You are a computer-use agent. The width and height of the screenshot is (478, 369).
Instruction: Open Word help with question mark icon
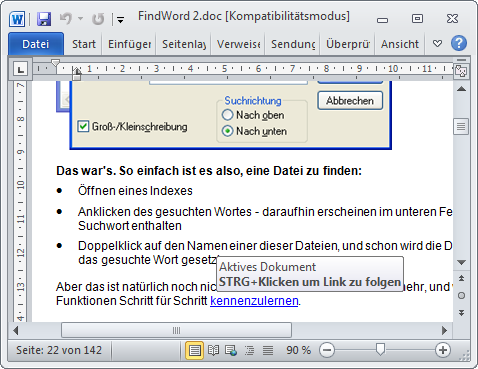[459, 43]
